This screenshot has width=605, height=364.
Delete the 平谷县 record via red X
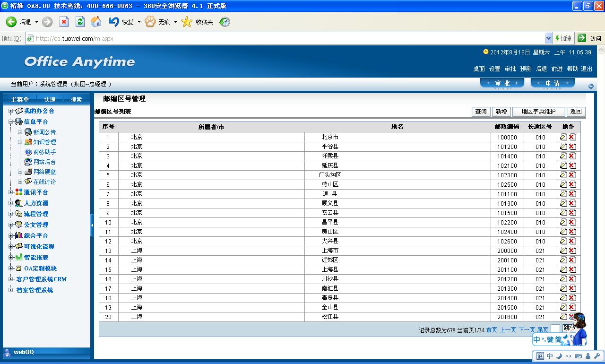572,147
